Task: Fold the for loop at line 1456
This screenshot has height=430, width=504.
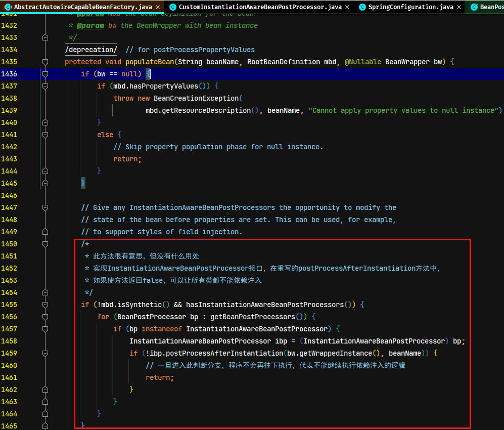Action: tap(45, 317)
